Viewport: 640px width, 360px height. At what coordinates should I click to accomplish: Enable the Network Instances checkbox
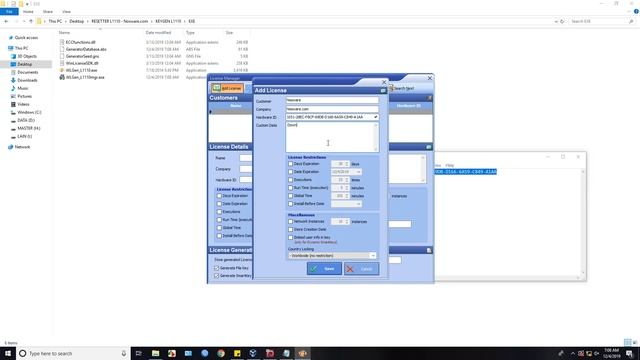[x=291, y=221]
